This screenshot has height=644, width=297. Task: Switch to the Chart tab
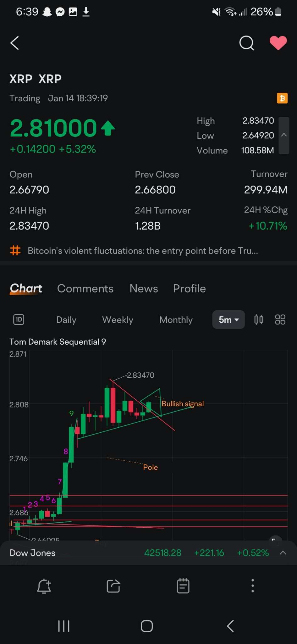(26, 288)
